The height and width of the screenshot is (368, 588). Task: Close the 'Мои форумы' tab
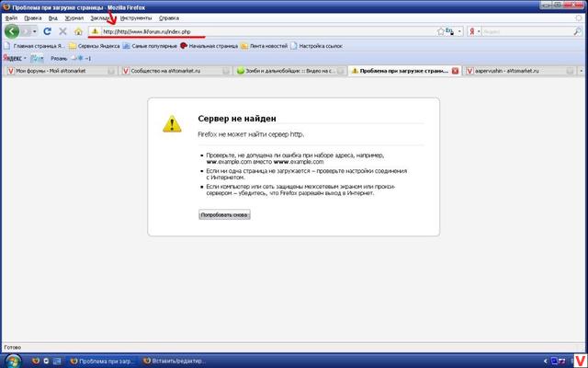(x=111, y=71)
